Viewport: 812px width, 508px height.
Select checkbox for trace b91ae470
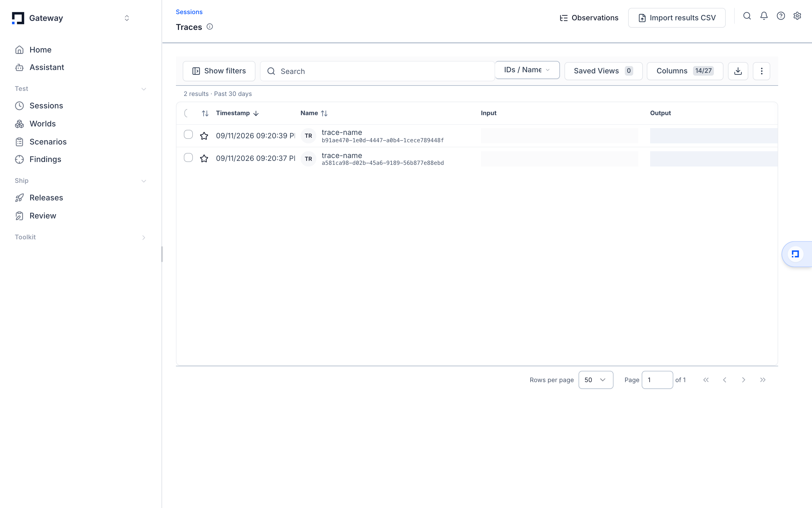188,134
